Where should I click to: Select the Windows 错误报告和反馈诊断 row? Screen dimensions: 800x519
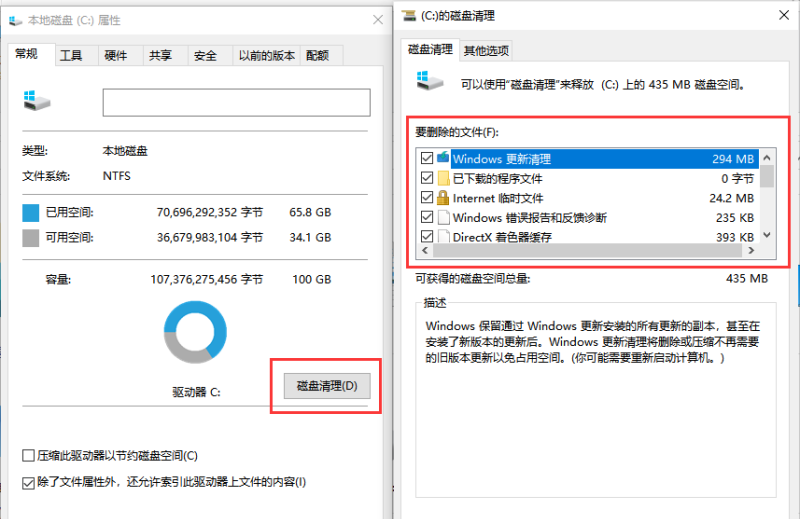588,217
